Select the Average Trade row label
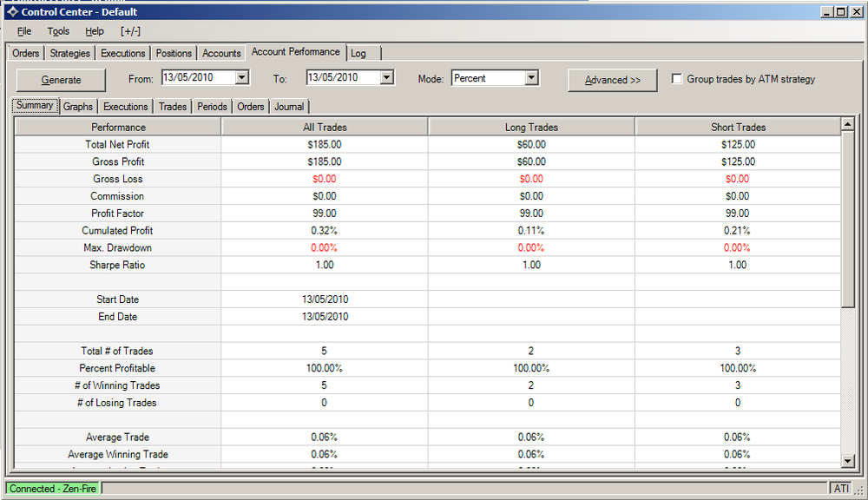The height and width of the screenshot is (500, 868). [117, 437]
